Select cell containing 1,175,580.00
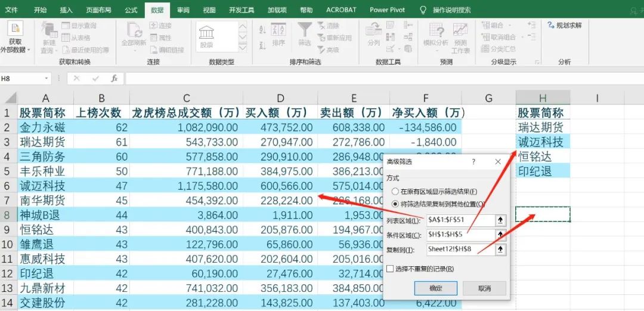644x311 pixels. (x=186, y=186)
